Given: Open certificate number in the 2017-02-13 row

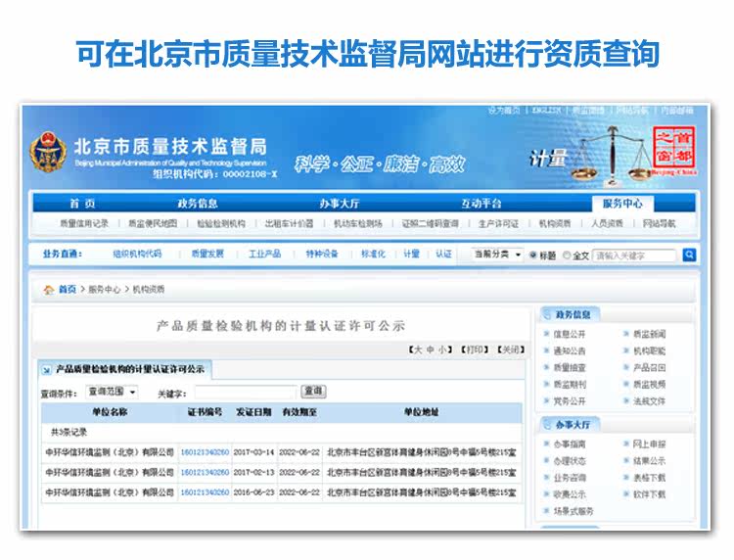Looking at the screenshot, I should tap(205, 473).
